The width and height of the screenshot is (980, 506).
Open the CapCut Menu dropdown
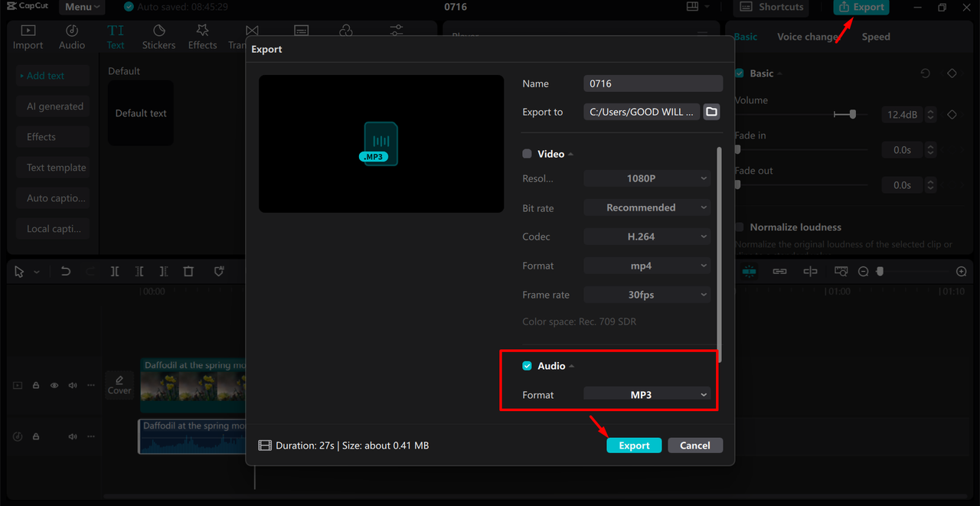pos(82,7)
